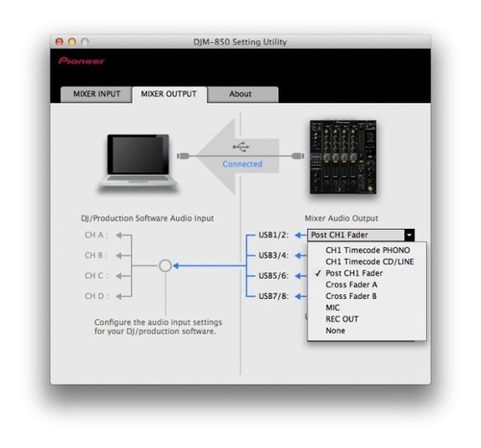Choose CH1 Timecode CD/LINE option
481x448 pixels.
pos(367,261)
